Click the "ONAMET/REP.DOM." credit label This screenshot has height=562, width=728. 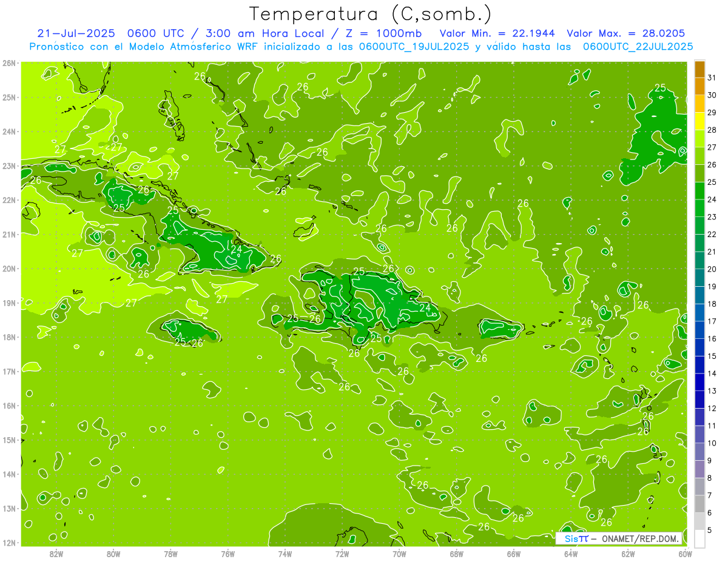[640, 538]
